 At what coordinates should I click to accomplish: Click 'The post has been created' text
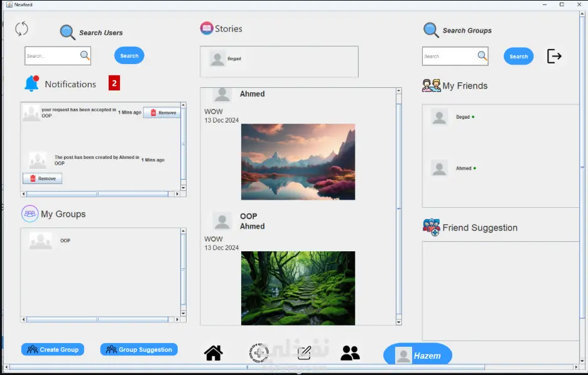(97, 160)
